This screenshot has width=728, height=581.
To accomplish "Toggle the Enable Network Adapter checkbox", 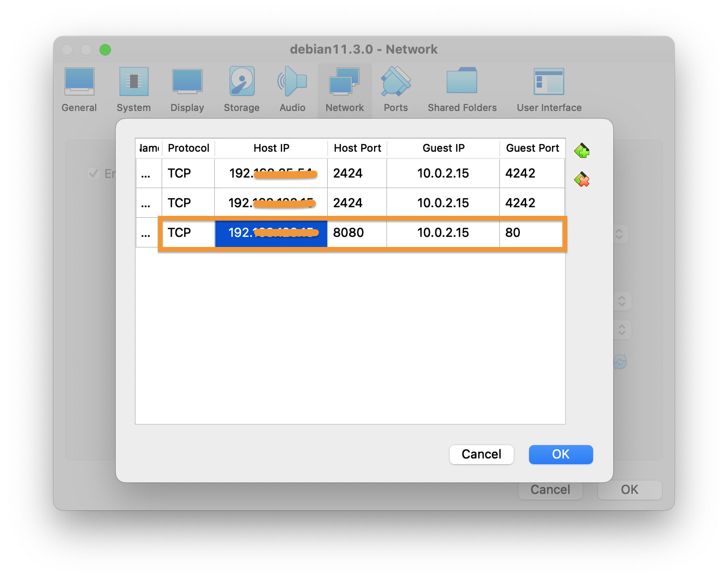I will (94, 173).
